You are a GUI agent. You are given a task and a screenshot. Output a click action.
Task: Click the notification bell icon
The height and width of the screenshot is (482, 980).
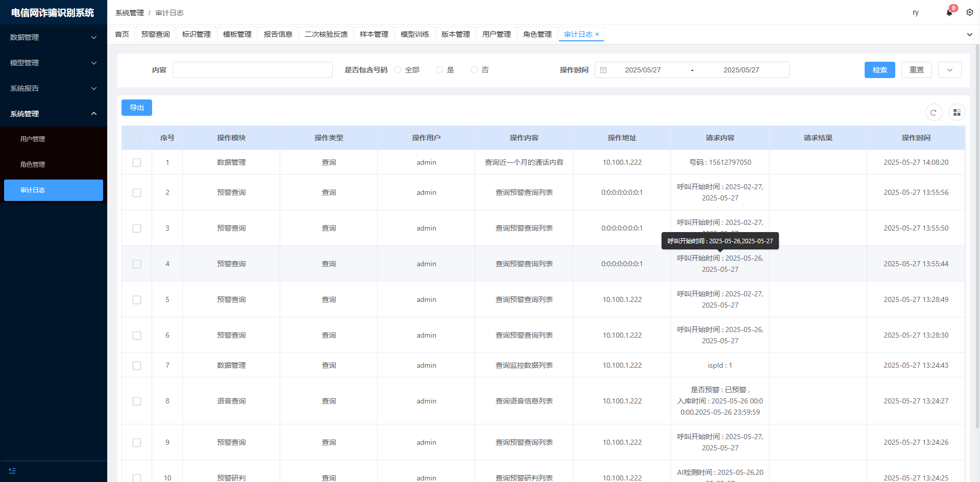[x=949, y=13]
